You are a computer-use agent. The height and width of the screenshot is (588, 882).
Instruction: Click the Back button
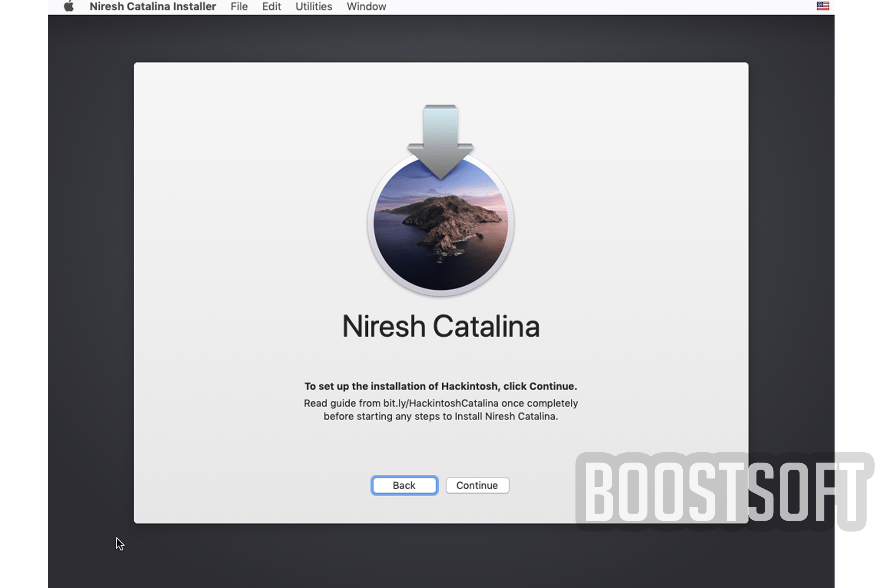point(404,485)
